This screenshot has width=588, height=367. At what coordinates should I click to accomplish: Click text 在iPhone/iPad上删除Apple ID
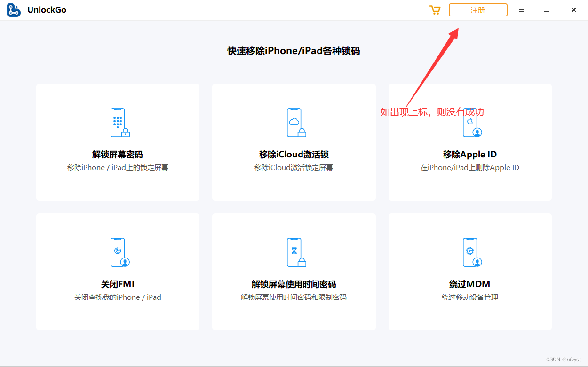coord(470,168)
